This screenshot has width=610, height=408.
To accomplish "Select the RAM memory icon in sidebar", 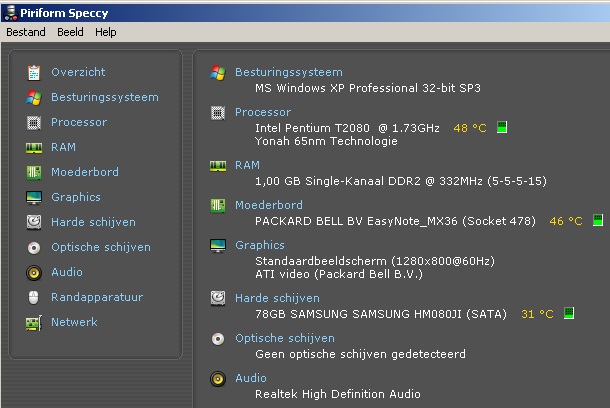I will pyautogui.click(x=34, y=147).
